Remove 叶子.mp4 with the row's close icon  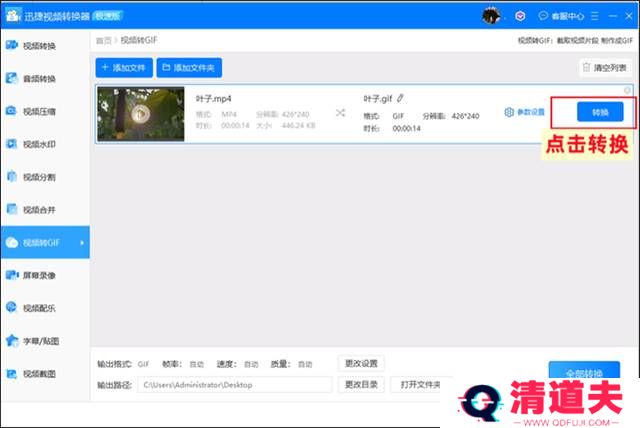click(x=627, y=90)
